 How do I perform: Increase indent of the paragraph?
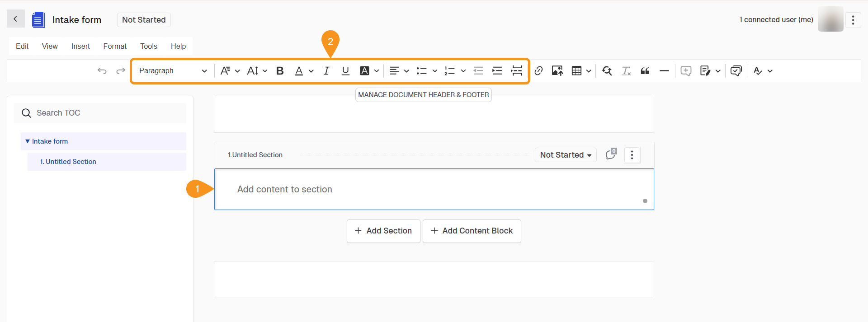coord(497,71)
